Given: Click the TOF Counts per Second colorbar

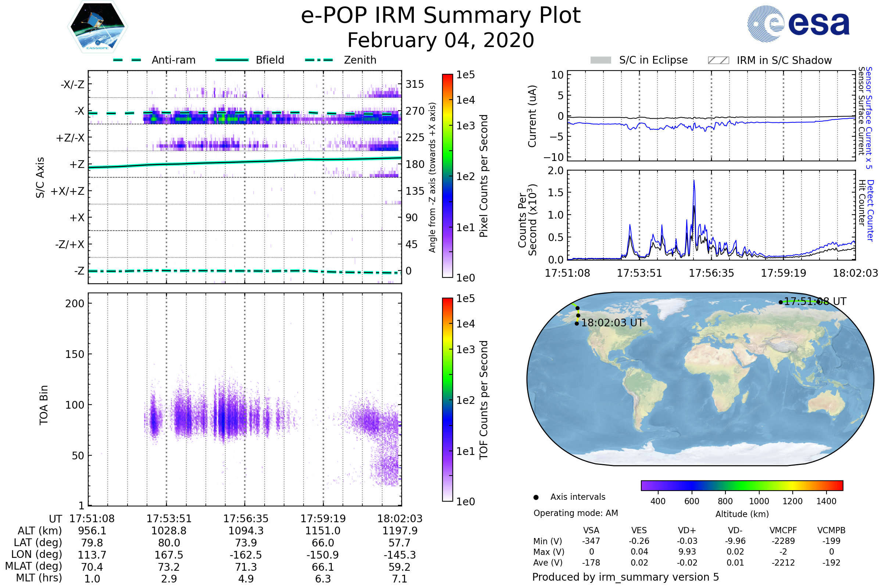Looking at the screenshot, I should coord(447,399).
